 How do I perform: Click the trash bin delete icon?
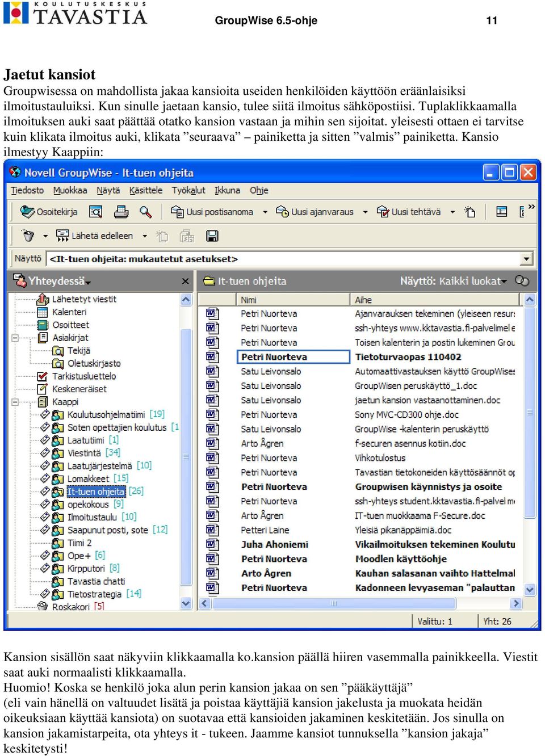coord(28,236)
